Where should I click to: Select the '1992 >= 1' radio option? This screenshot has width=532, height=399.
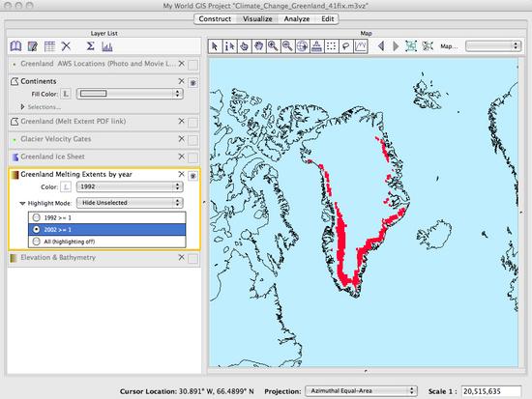(37, 217)
